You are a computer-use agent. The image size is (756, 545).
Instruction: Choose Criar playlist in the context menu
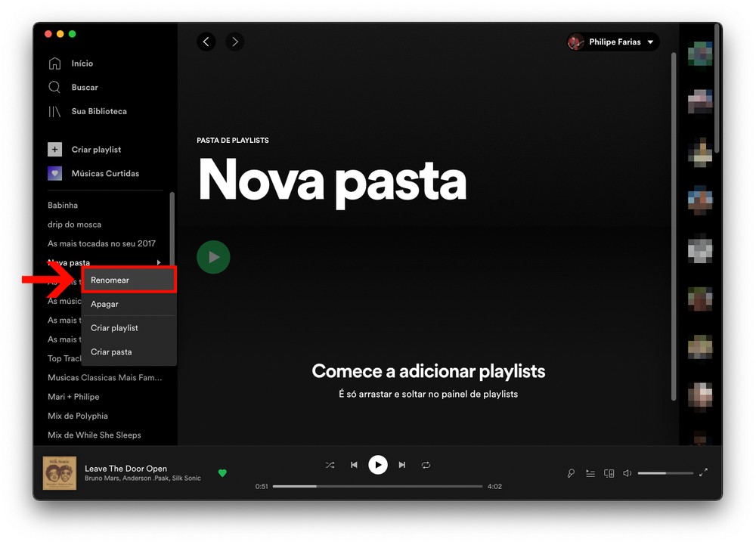tap(129, 328)
